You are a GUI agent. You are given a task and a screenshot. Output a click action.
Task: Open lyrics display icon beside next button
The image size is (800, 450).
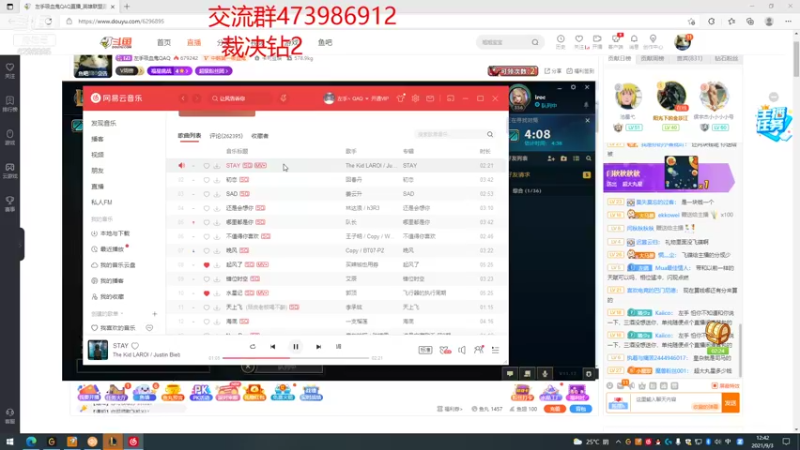click(x=338, y=347)
